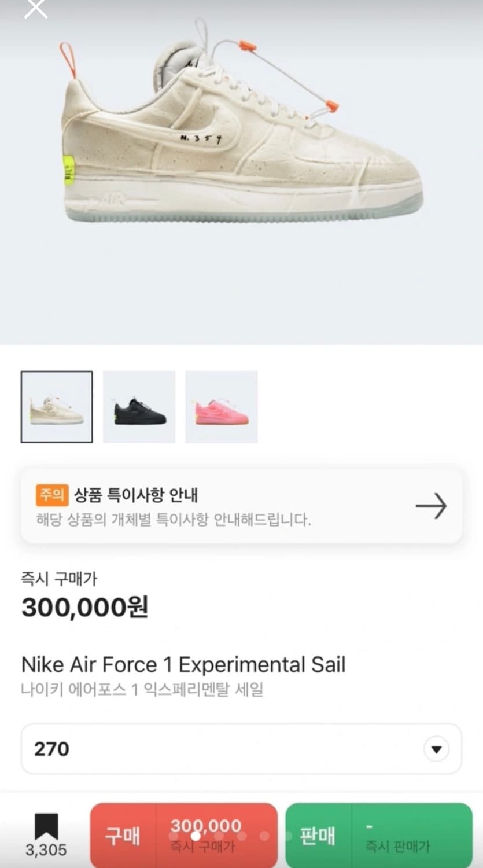Tap the white X close icon
This screenshot has width=483, height=868.
coord(36,8)
